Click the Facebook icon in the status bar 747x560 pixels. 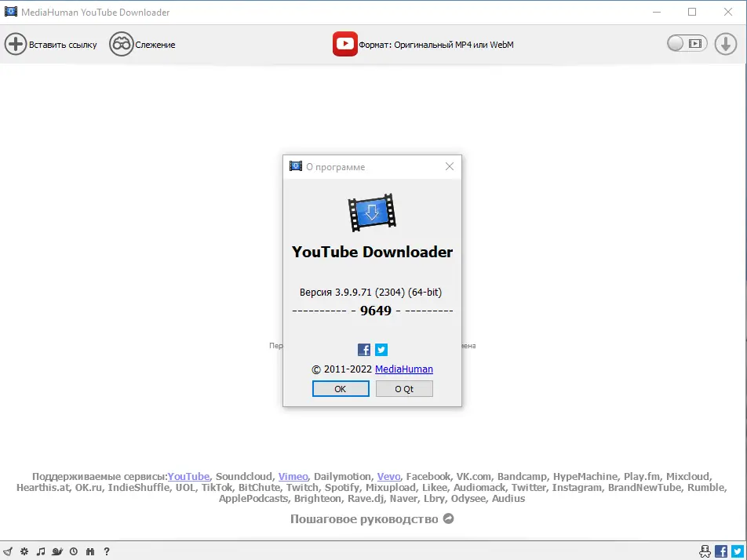point(721,551)
